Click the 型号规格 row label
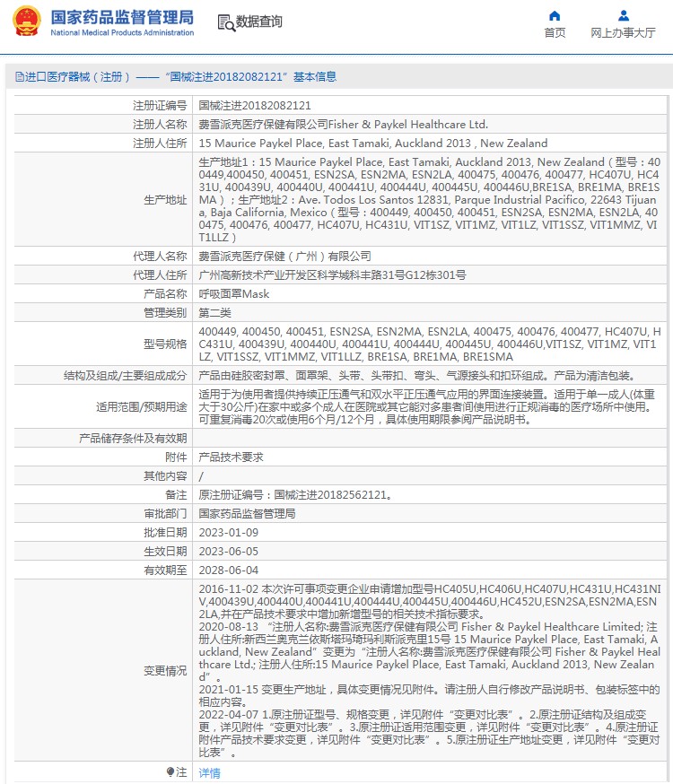This screenshot has height=784, width=673. coord(165,344)
